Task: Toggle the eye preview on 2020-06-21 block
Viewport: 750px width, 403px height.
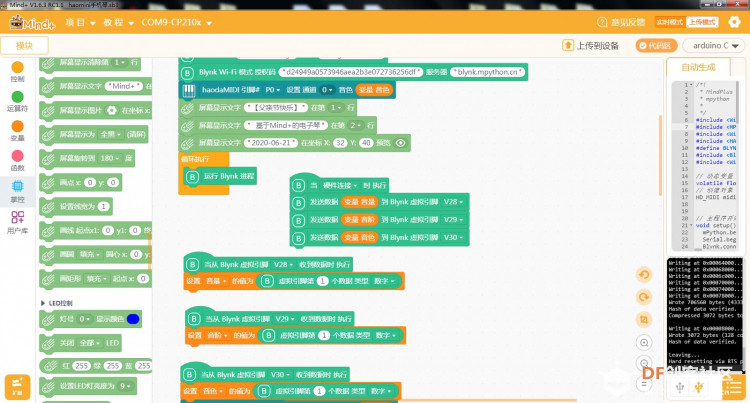Action: (x=401, y=142)
